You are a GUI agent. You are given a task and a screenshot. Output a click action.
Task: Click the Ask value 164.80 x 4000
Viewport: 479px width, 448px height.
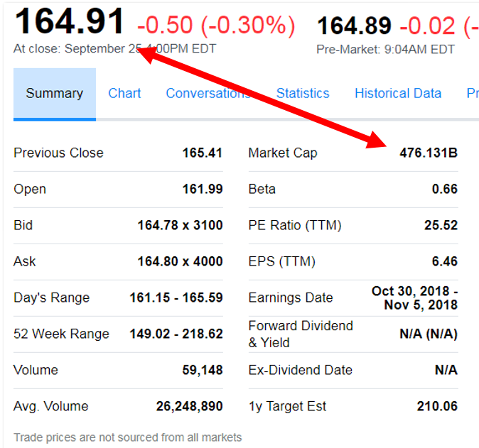(x=180, y=261)
